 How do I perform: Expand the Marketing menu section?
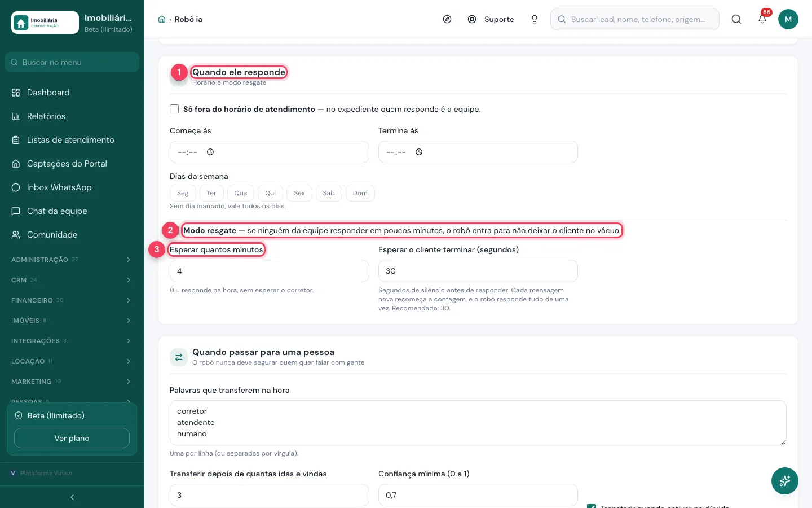(x=72, y=382)
